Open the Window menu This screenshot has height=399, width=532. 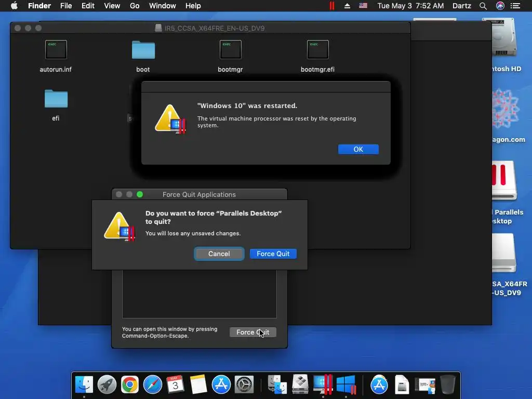coord(163,6)
